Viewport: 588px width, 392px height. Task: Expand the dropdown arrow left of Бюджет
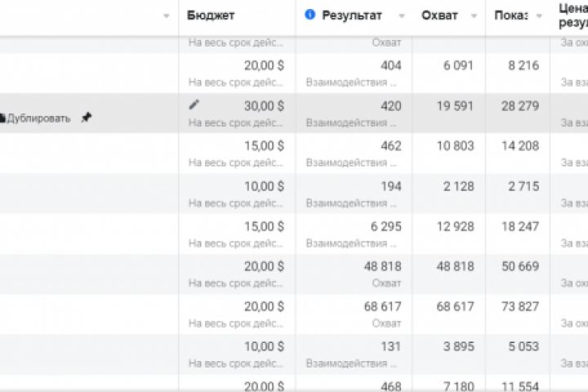167,16
